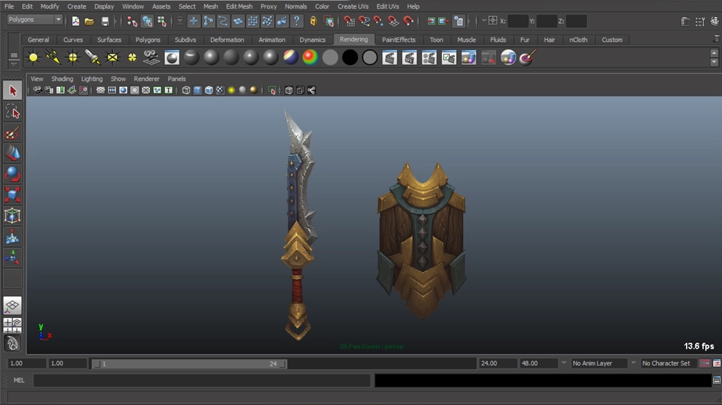Expand the selection mask dropdown arrow
722x405 pixels.
pyautogui.click(x=180, y=21)
